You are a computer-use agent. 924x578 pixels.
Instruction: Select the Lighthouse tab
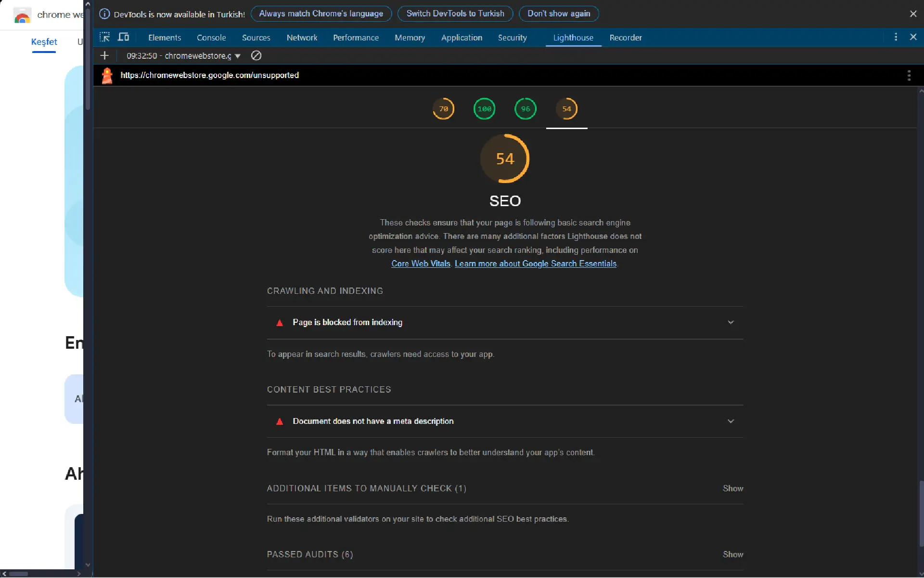[x=573, y=38]
